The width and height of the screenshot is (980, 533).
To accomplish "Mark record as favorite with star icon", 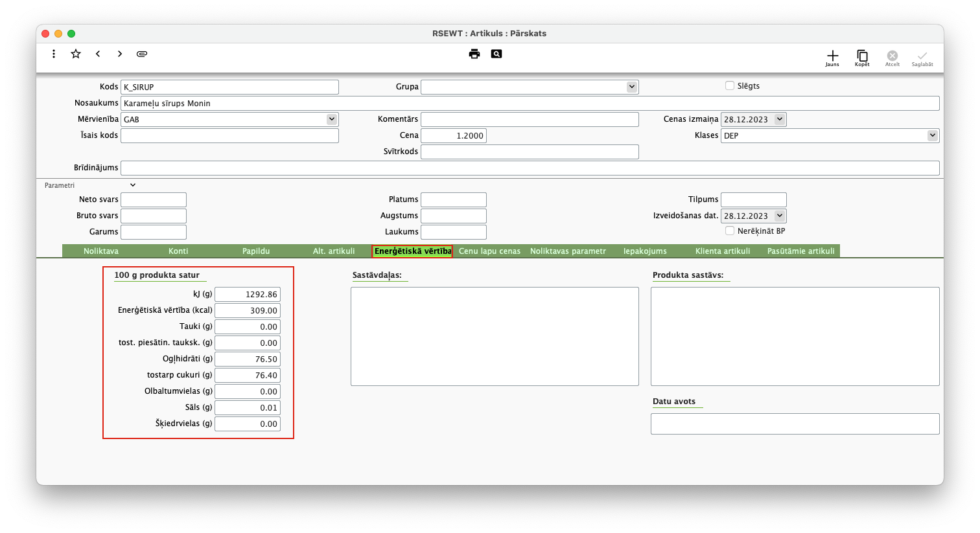I will 76,54.
